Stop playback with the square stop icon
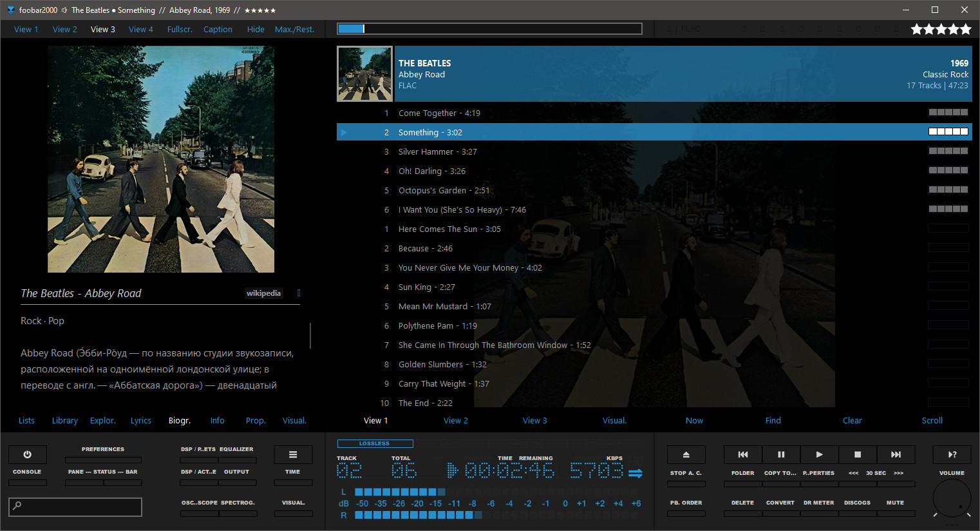This screenshot has width=980, height=531. [x=858, y=454]
